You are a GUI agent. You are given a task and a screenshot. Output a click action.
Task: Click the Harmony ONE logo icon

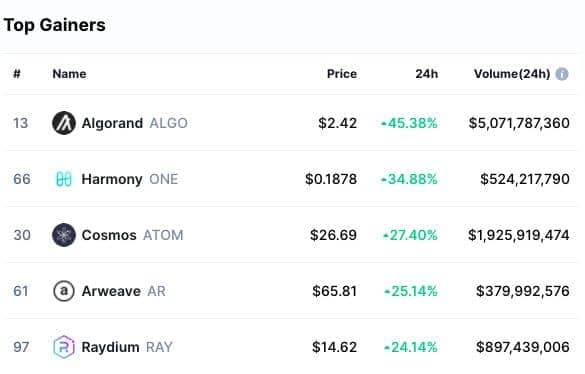(64, 179)
